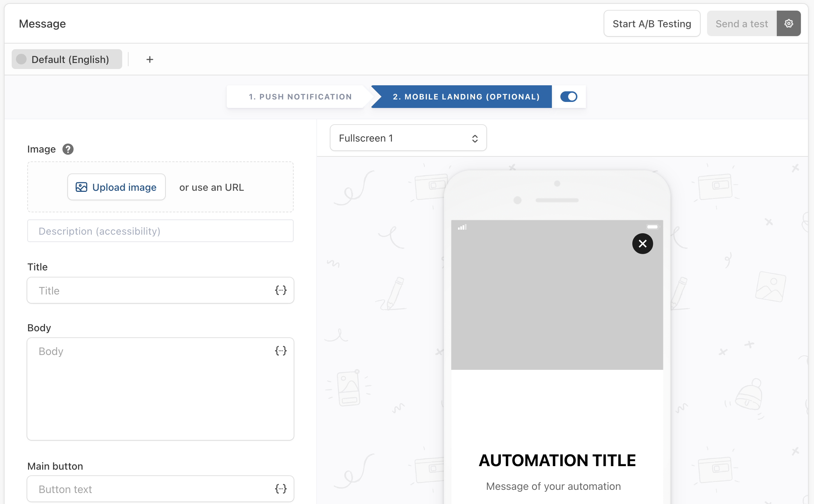Image resolution: width=814 pixels, height=504 pixels.
Task: Click the plus icon to add a language
Action: point(150,59)
